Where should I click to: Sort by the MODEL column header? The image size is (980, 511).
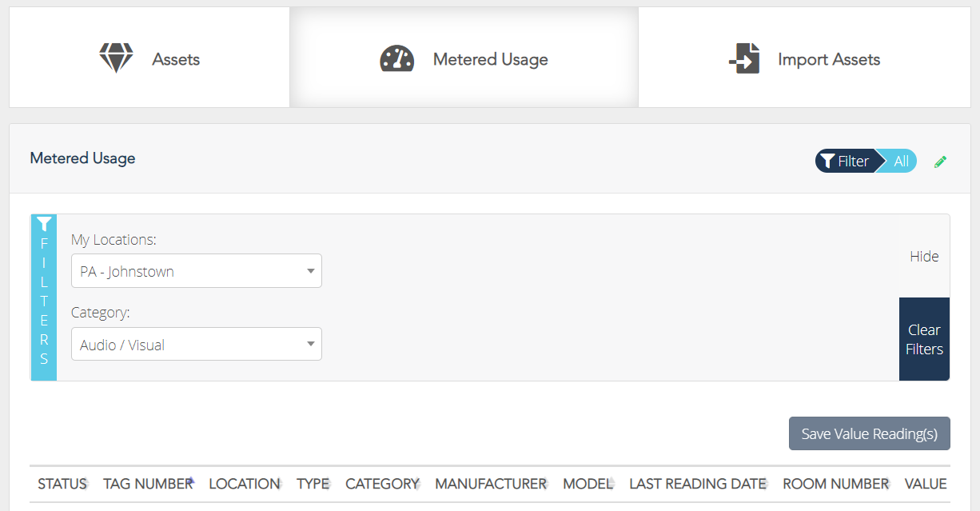tap(588, 484)
